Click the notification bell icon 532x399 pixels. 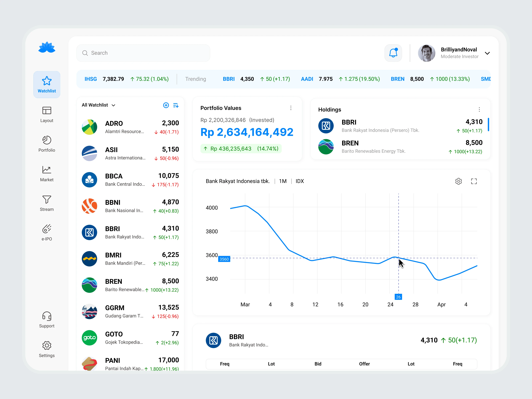pyautogui.click(x=393, y=53)
